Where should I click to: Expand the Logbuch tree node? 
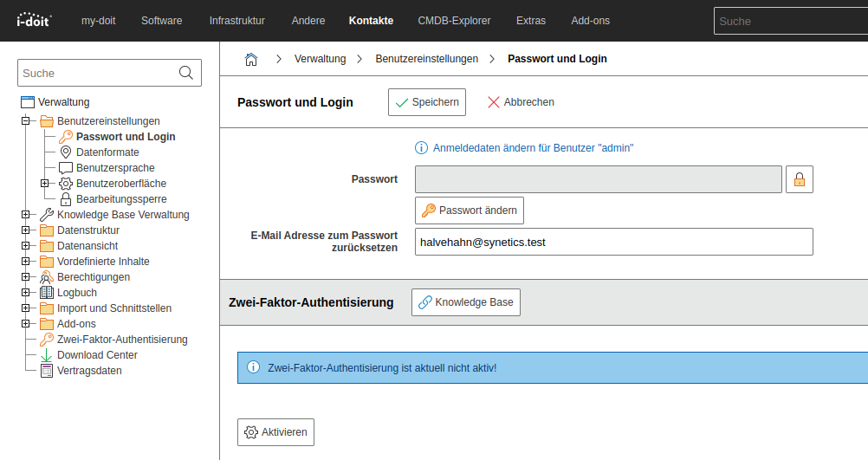pyautogui.click(x=26, y=293)
